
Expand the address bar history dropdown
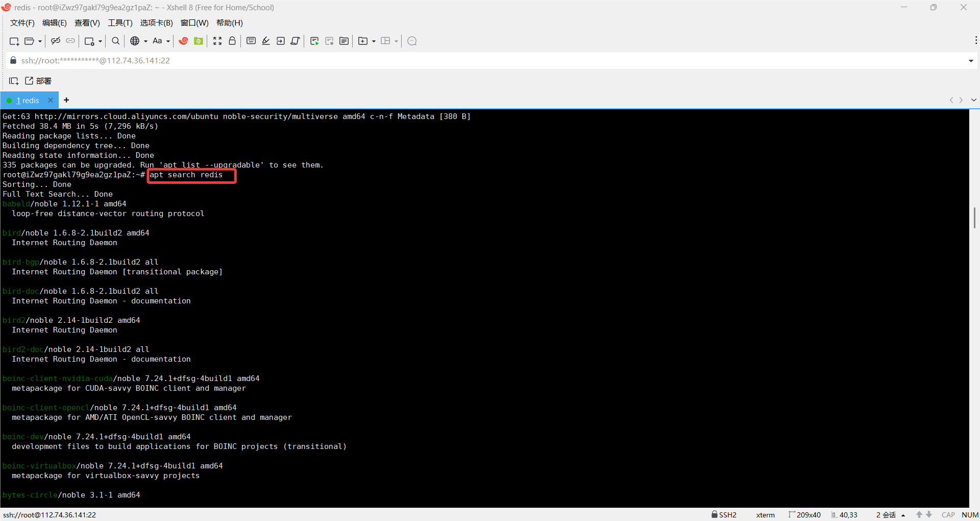point(970,61)
